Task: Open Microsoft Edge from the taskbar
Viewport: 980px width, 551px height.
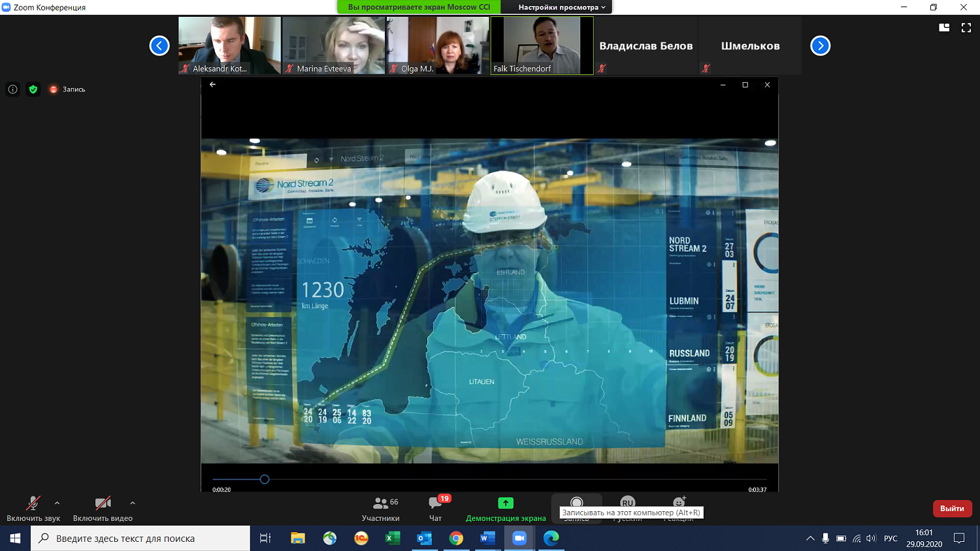Action: [x=551, y=538]
